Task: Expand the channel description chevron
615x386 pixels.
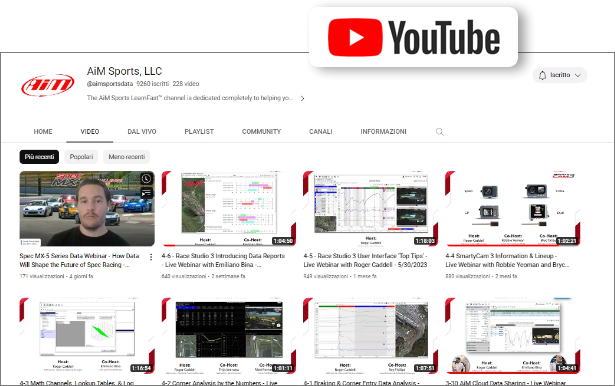Action: click(302, 98)
